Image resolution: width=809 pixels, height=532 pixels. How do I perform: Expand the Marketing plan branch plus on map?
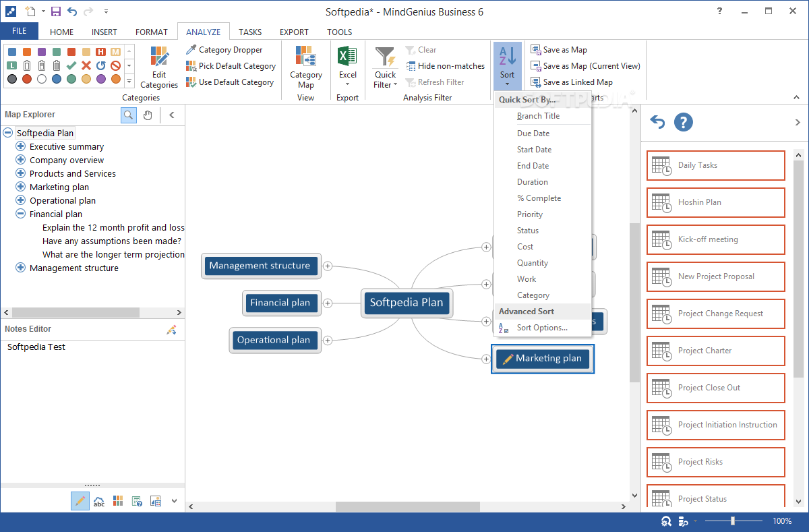pos(486,359)
